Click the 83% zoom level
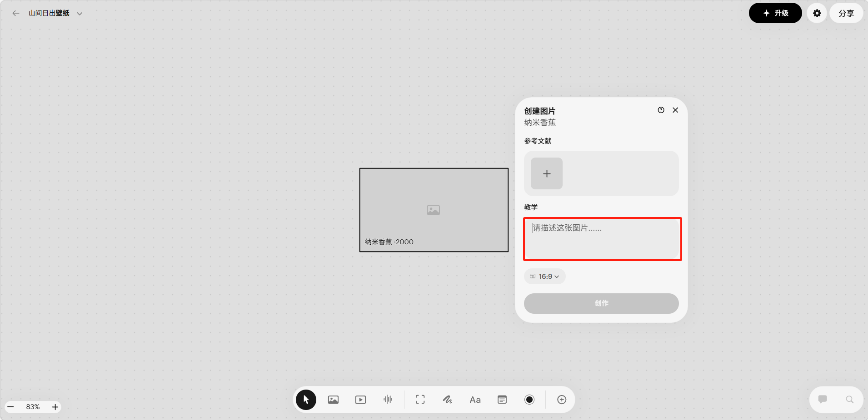 [33, 407]
